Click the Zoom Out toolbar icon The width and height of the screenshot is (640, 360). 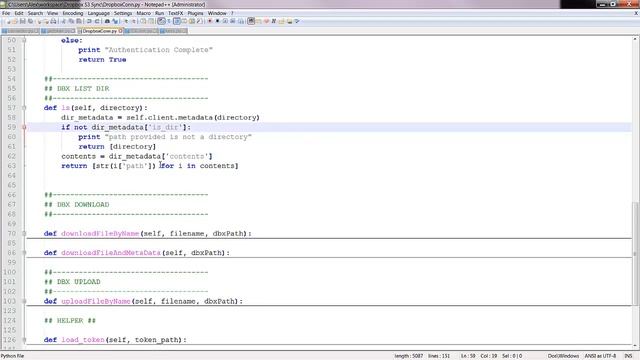tap(134, 21)
